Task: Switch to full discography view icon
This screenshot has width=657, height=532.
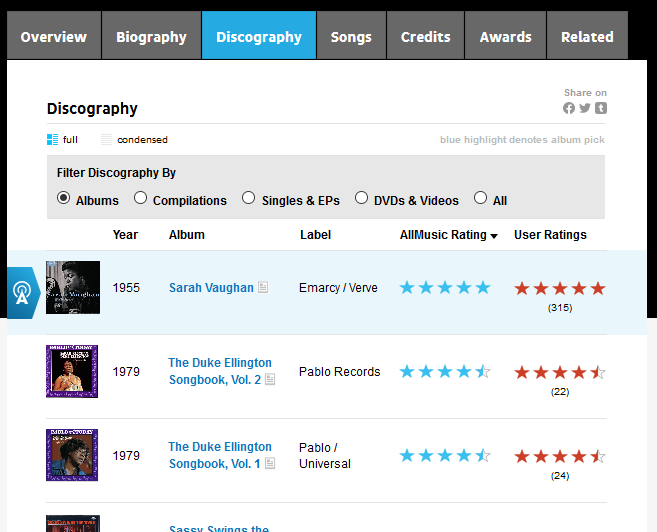Action: click(x=53, y=139)
